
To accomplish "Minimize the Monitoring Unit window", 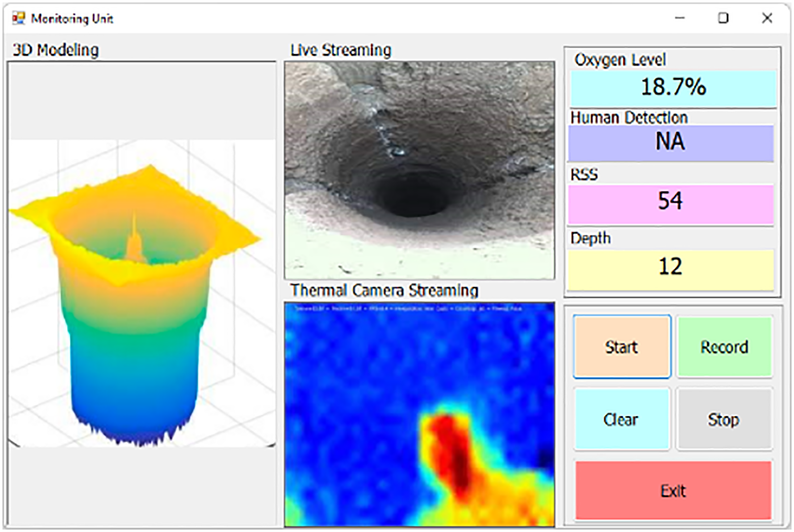I will tap(680, 18).
